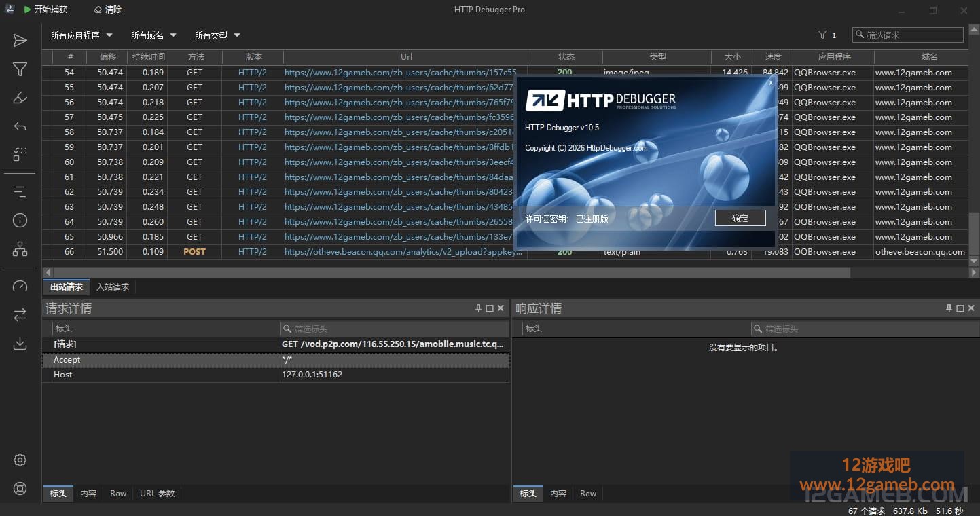Viewport: 980px width, 516px height.
Task: Sort by the 状态 column header
Action: [566, 57]
